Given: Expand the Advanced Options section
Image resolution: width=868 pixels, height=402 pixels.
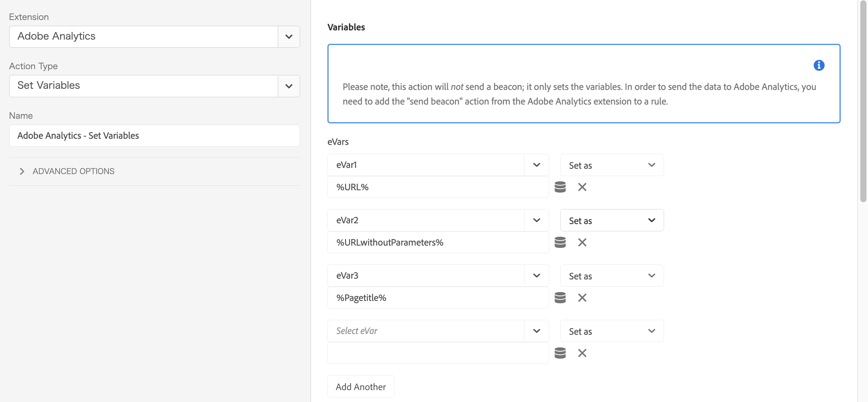Looking at the screenshot, I should (x=67, y=171).
